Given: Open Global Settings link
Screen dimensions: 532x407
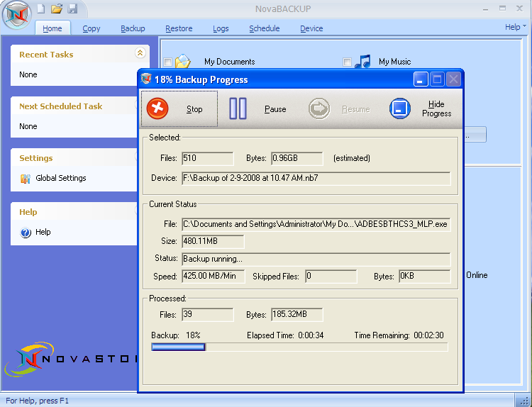Looking at the screenshot, I should pyautogui.click(x=61, y=178).
